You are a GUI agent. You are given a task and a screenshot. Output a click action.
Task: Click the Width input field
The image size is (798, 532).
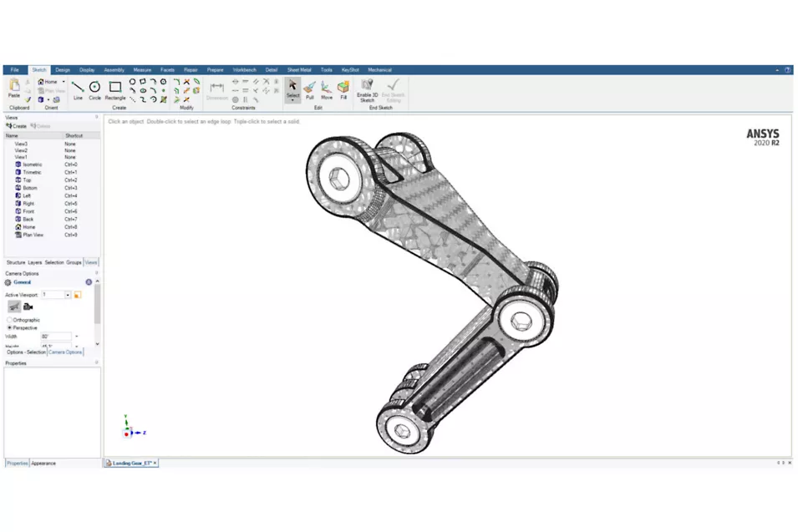pyautogui.click(x=56, y=337)
